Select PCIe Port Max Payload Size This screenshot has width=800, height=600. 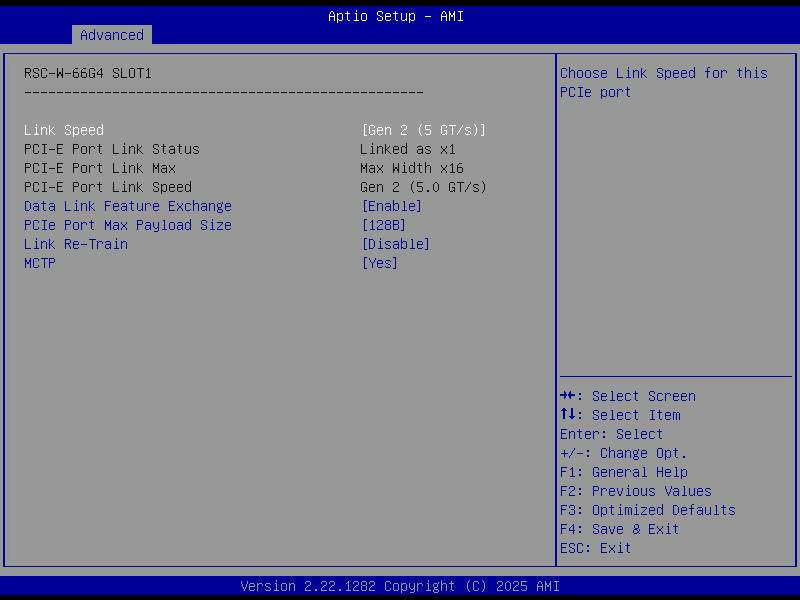pyautogui.click(x=128, y=225)
